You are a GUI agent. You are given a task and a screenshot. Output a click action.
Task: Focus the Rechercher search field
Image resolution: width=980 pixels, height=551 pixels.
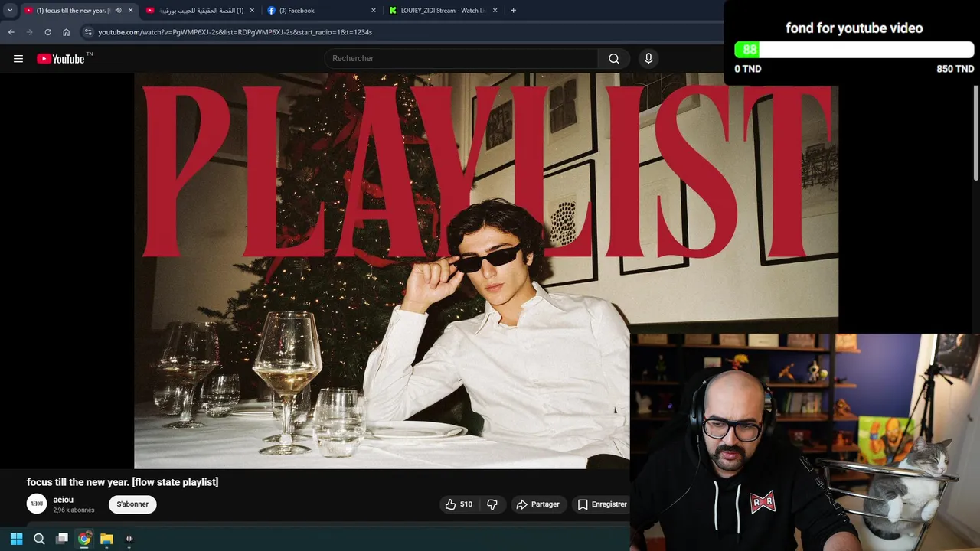click(462, 59)
